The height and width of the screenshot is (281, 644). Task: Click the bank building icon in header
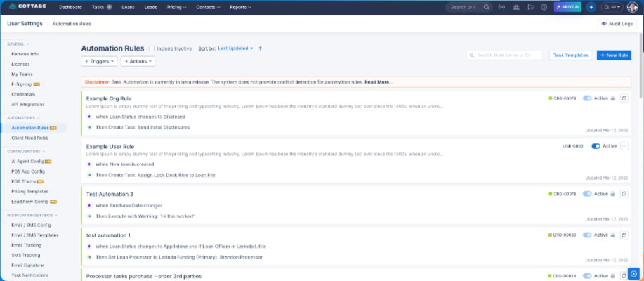click(x=516, y=7)
